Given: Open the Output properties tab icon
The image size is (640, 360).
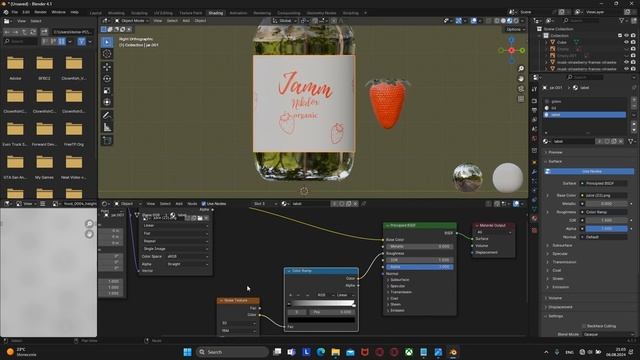Looking at the screenshot, I should (534, 110).
